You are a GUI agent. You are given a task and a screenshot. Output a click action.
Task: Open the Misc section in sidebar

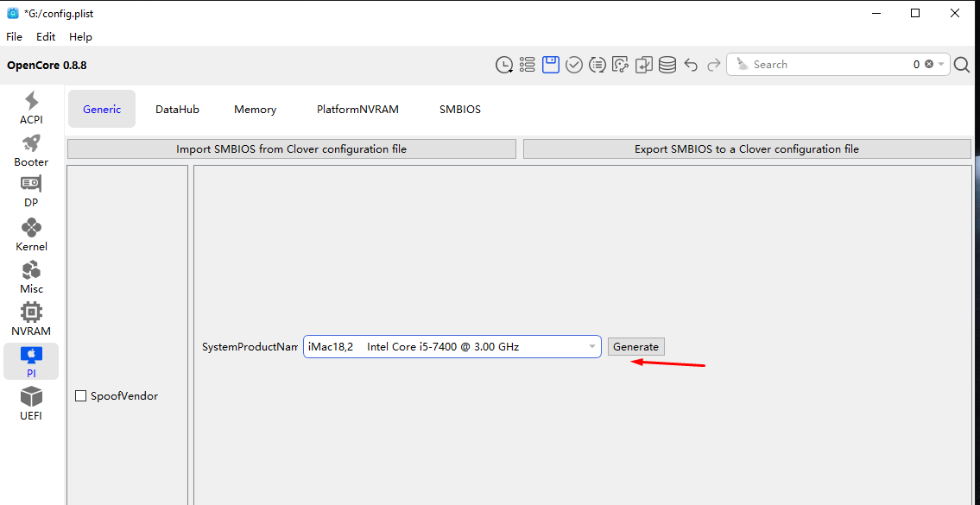click(31, 277)
